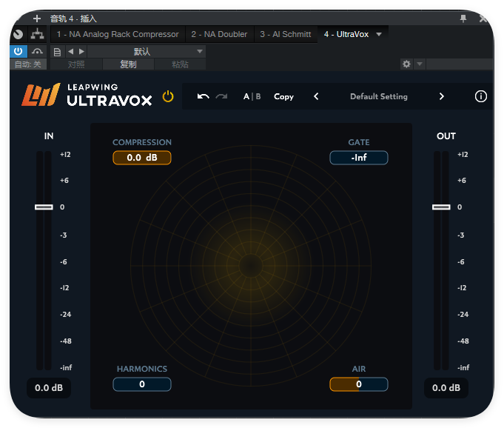Click the Air 0 value field
The height and width of the screenshot is (428, 504).
click(359, 384)
